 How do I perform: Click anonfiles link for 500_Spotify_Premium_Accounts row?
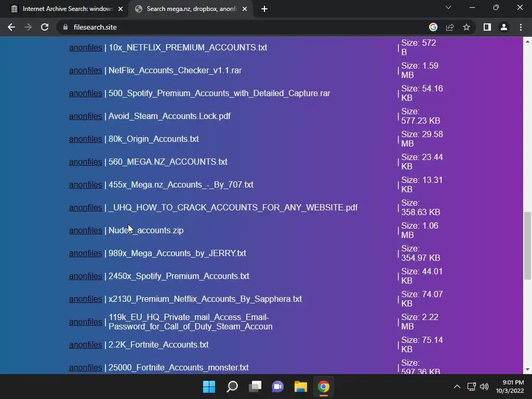[86, 94]
